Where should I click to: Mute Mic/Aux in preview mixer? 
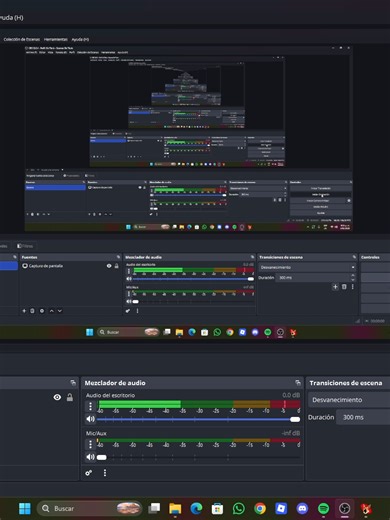point(129,301)
